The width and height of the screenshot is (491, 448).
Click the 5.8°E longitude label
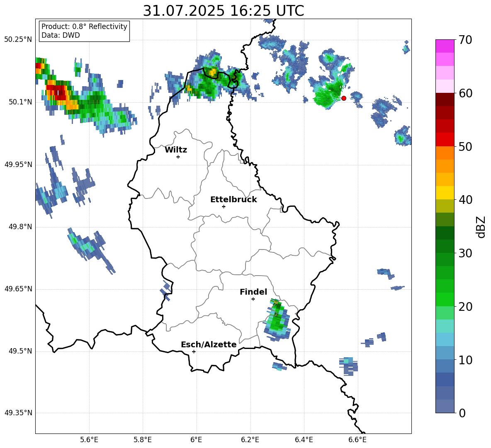pos(143,440)
